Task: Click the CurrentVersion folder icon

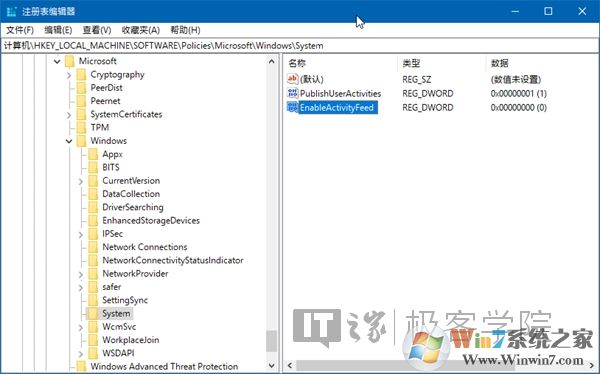Action: (93, 181)
